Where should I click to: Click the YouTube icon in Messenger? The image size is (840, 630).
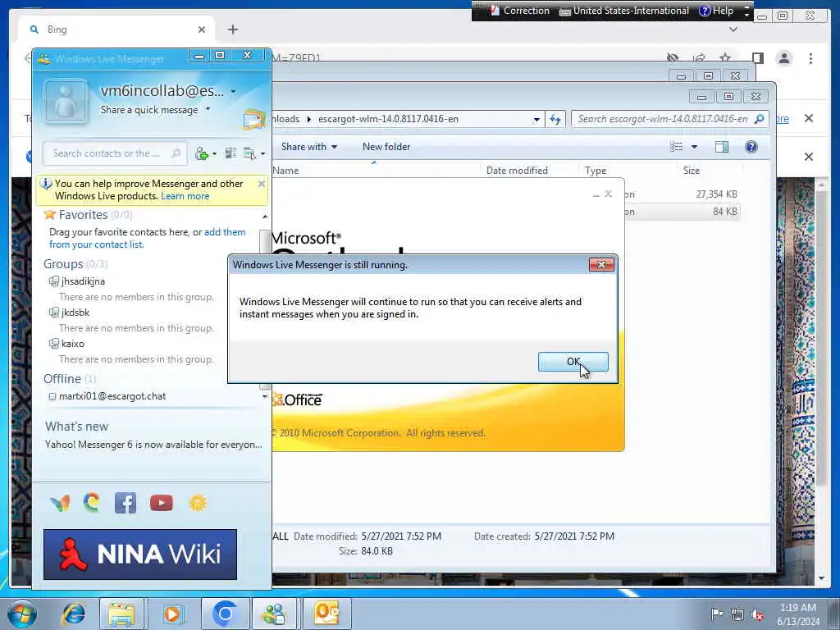point(162,503)
